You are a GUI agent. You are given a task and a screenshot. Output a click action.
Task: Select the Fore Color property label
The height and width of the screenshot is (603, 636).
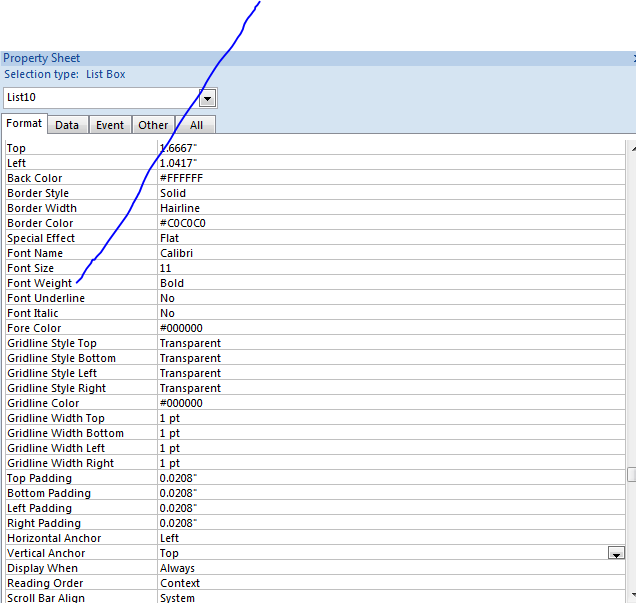tap(34, 328)
